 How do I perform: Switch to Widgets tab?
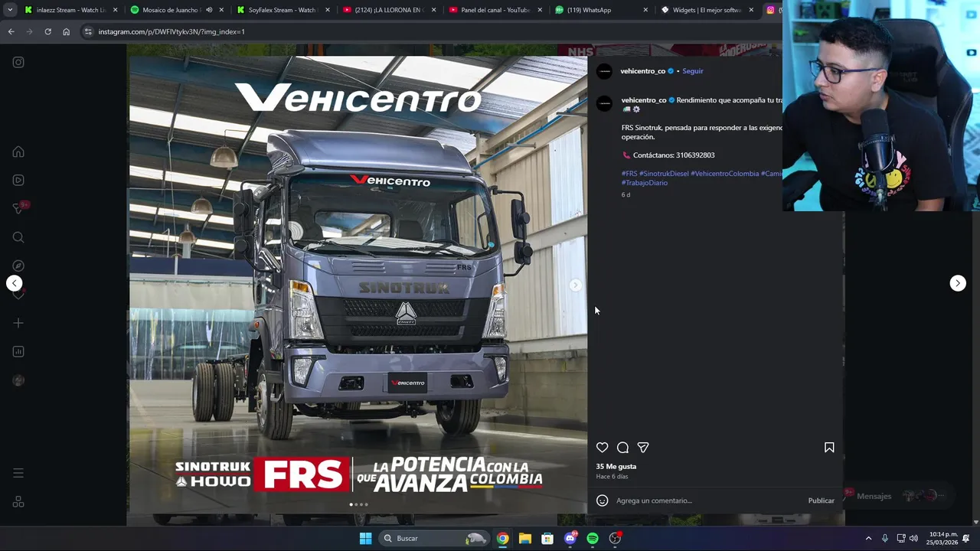click(x=707, y=10)
